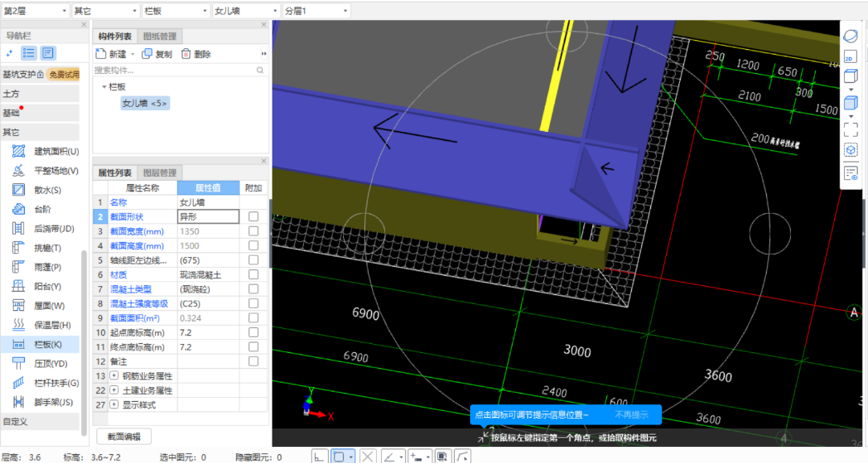Viewport: 868px width, 463px height.
Task: Select 挑檐(T) in navigation list
Action: tap(36, 248)
